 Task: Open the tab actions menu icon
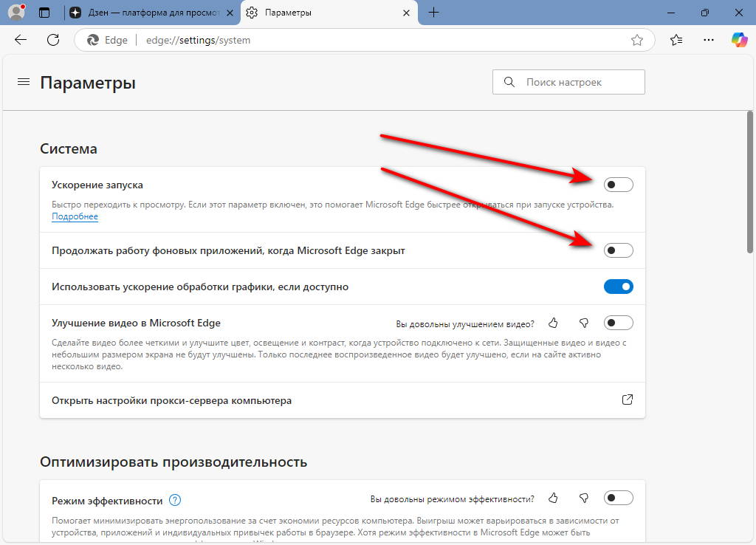[44, 13]
